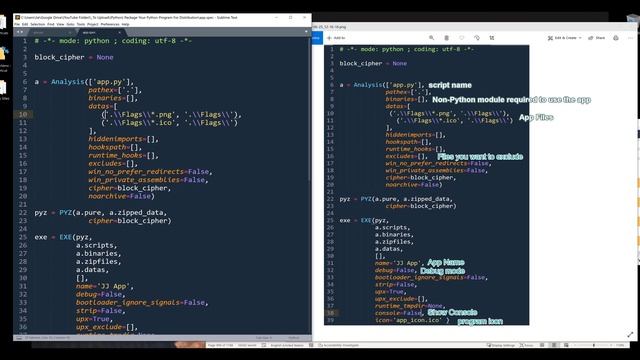Click the third desktop icon at left edge
This screenshot has height=360, width=640.
click(x=2, y=88)
